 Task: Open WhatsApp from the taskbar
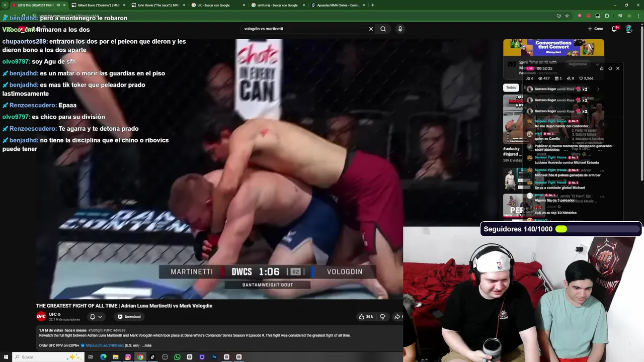click(x=177, y=357)
